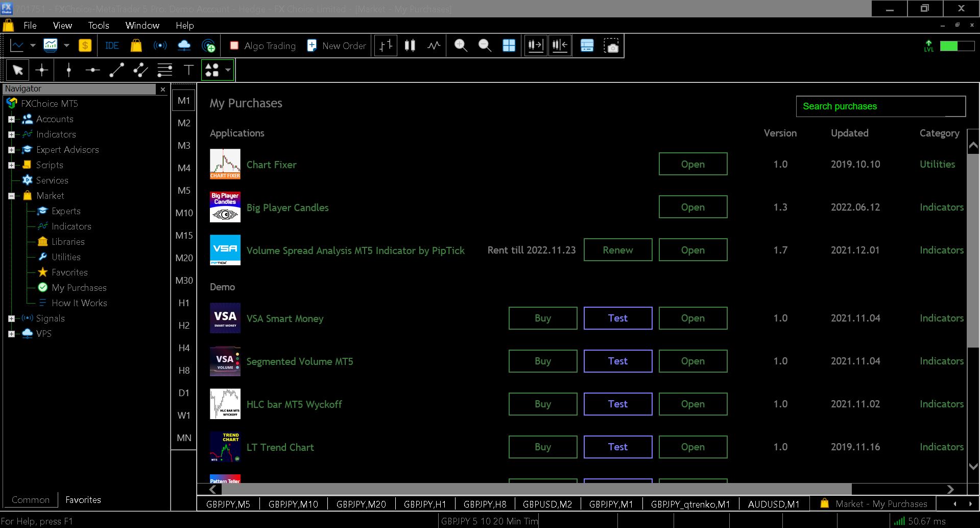Switch to bar chart display
Screen dimensions: 980x528
(x=386, y=46)
